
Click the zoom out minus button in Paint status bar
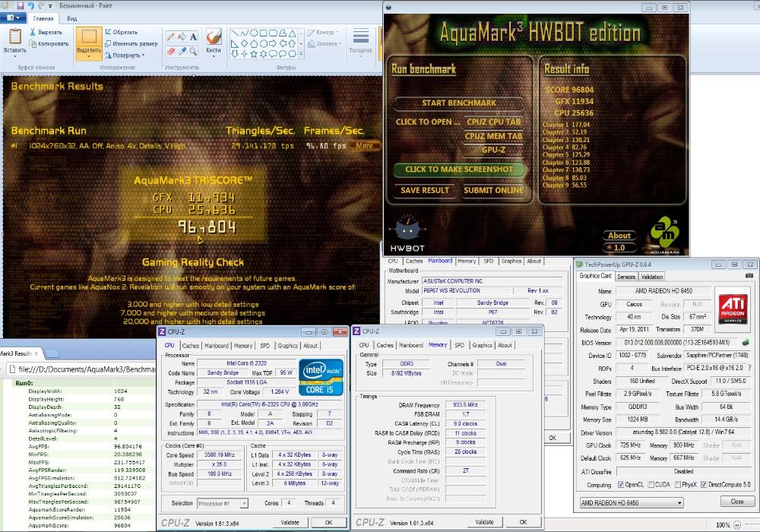736,524
